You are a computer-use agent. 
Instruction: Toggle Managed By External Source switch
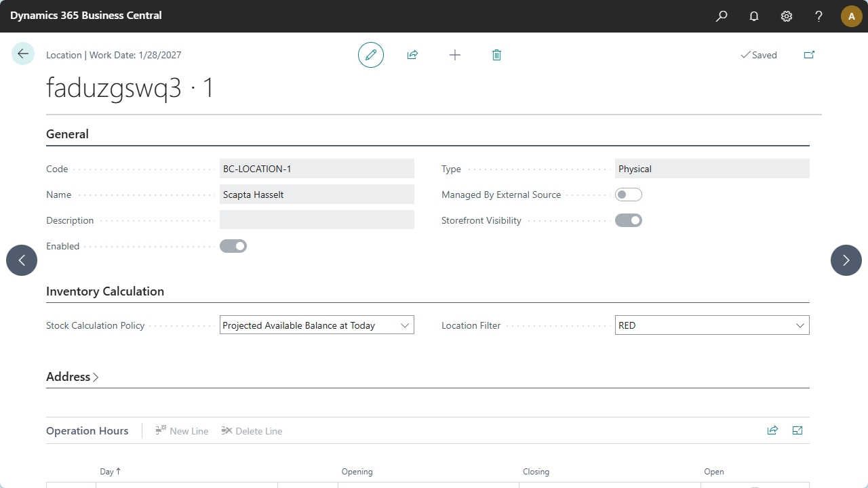[628, 195]
